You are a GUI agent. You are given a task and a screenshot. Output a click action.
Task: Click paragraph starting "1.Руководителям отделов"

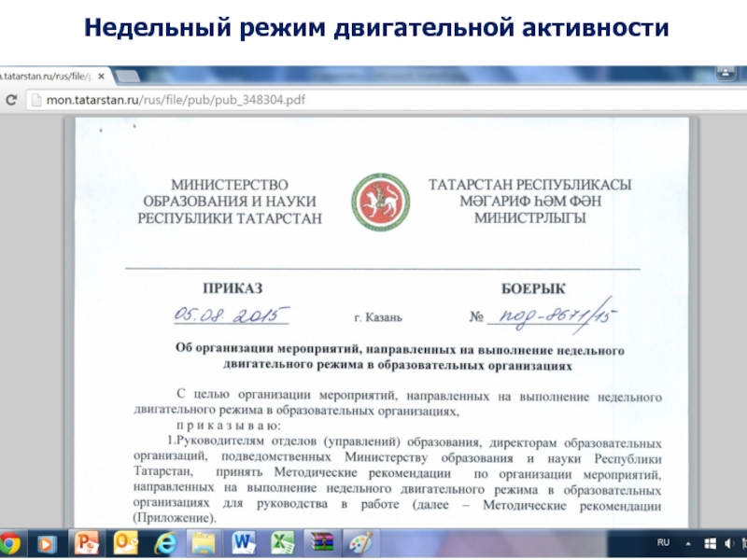pyautogui.click(x=398, y=480)
